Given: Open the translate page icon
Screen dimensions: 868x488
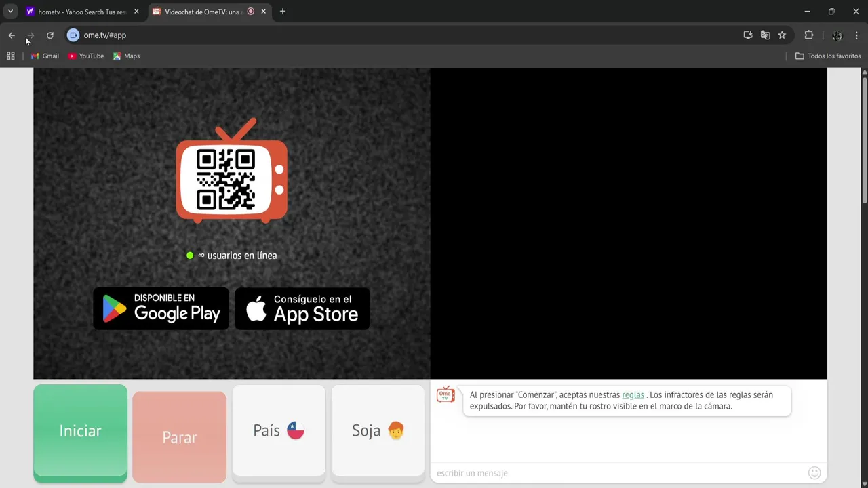Looking at the screenshot, I should (765, 35).
